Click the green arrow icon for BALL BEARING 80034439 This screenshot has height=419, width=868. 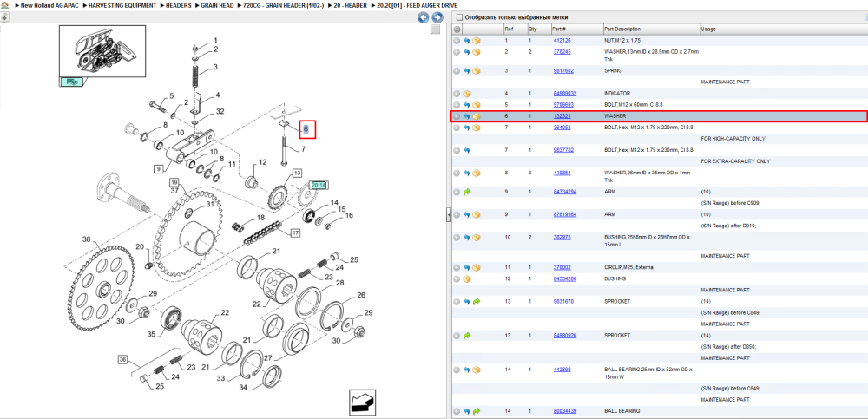point(476,411)
